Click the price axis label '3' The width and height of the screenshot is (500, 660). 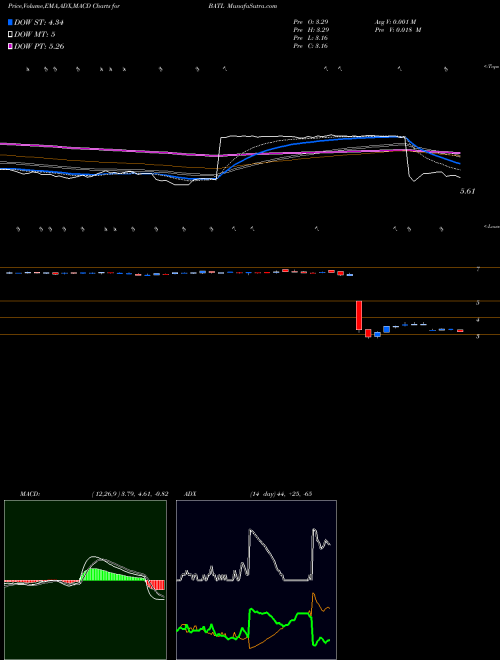[478, 337]
